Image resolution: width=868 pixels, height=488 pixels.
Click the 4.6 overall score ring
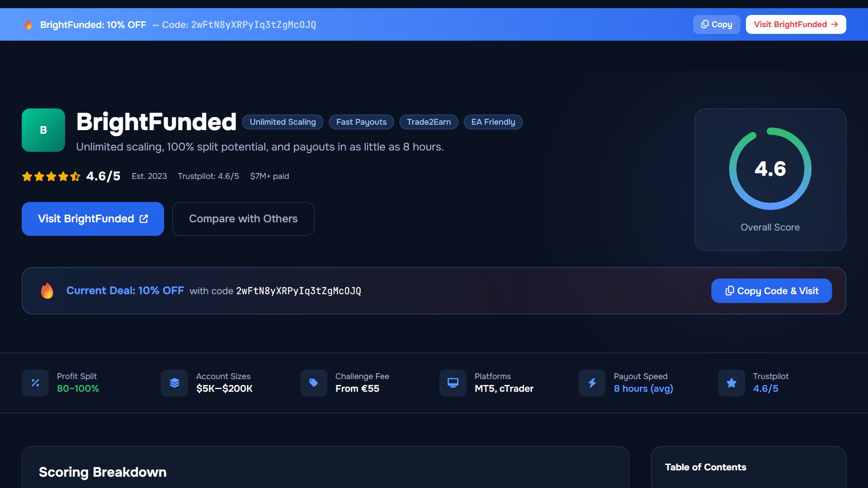770,169
